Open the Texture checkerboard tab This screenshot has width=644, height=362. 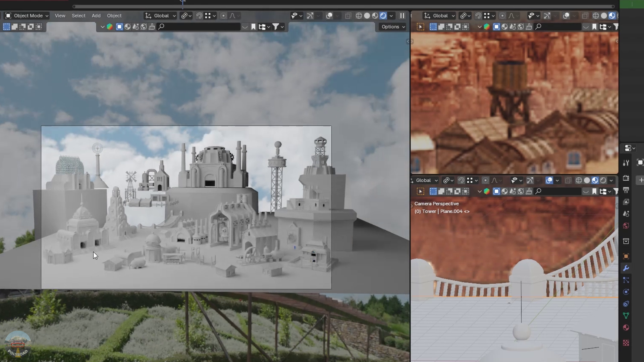(x=626, y=343)
